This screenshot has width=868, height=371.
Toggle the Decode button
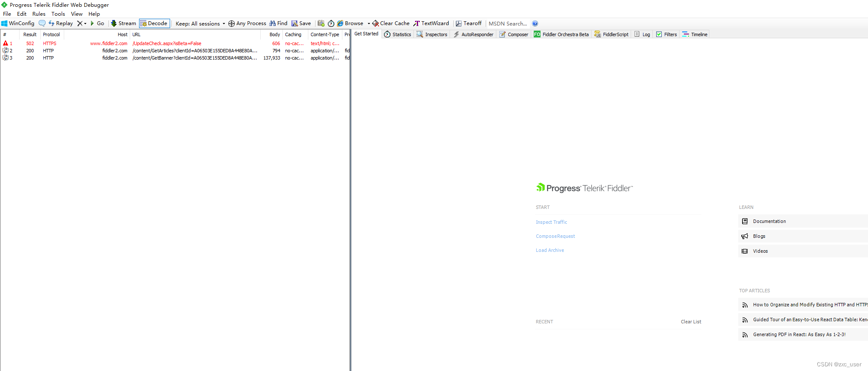pyautogui.click(x=154, y=23)
